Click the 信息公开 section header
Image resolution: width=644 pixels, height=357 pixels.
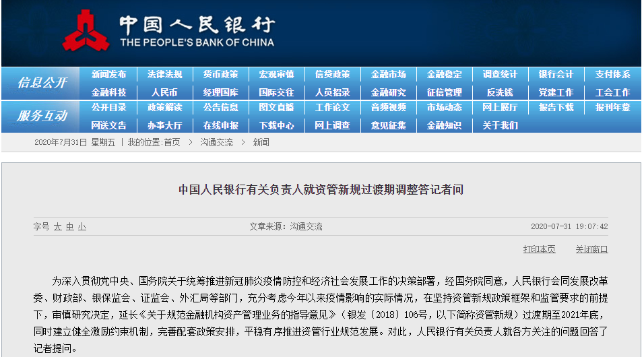(42, 83)
